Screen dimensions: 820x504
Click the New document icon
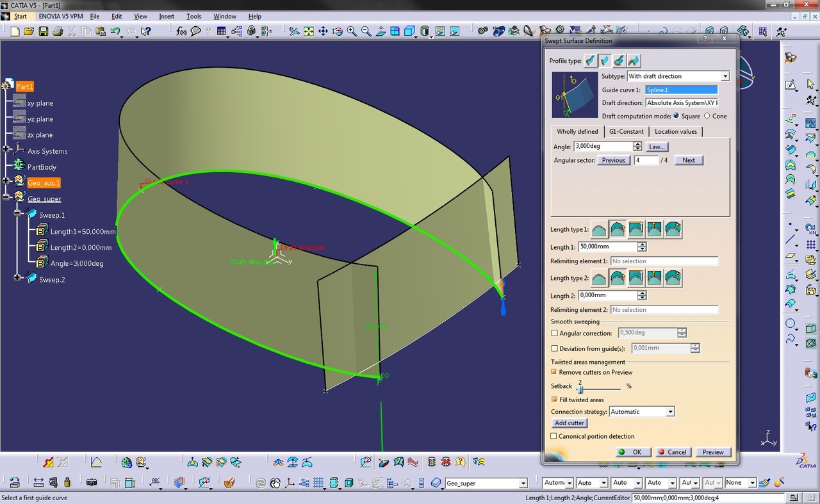tap(15, 31)
